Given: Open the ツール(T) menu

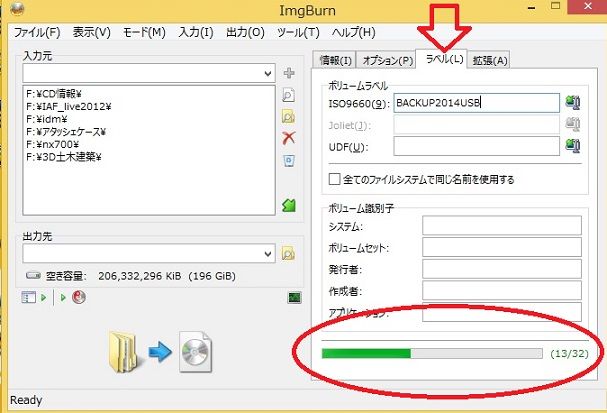Looking at the screenshot, I should (298, 32).
